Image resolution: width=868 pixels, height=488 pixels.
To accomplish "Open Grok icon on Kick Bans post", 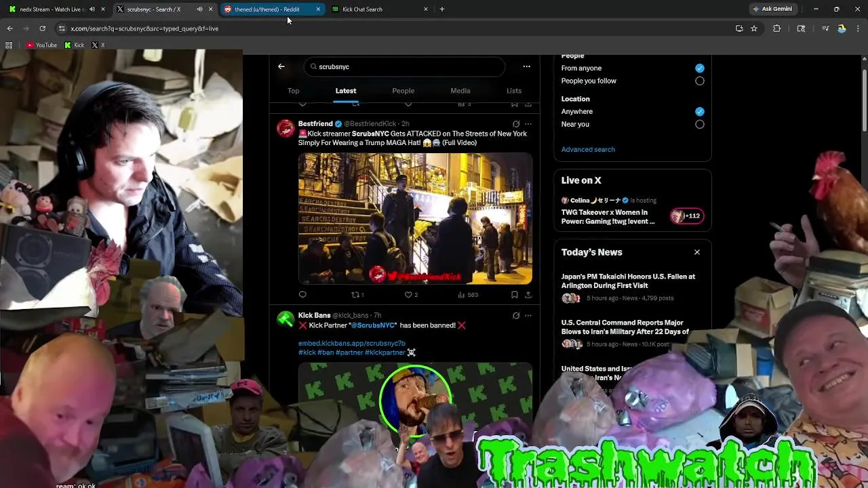I will (x=516, y=315).
